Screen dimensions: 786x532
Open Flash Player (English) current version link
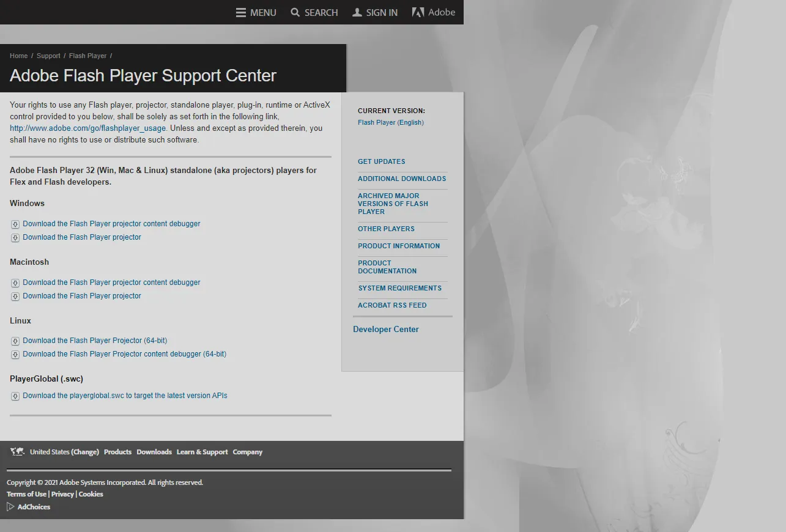391,122
